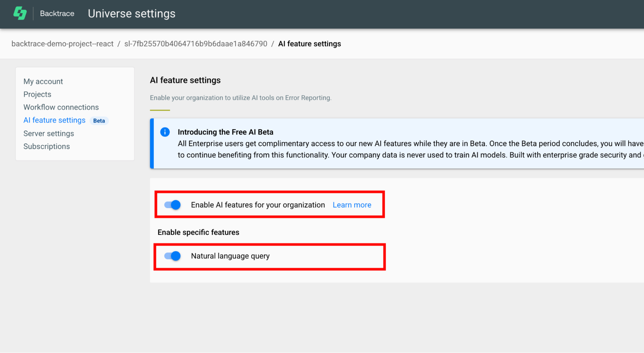Click the Universe settings header title
644x353 pixels.
[x=132, y=14]
